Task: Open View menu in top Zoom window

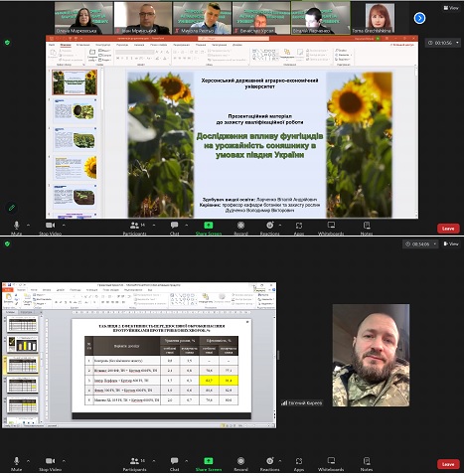Action: pos(451,8)
